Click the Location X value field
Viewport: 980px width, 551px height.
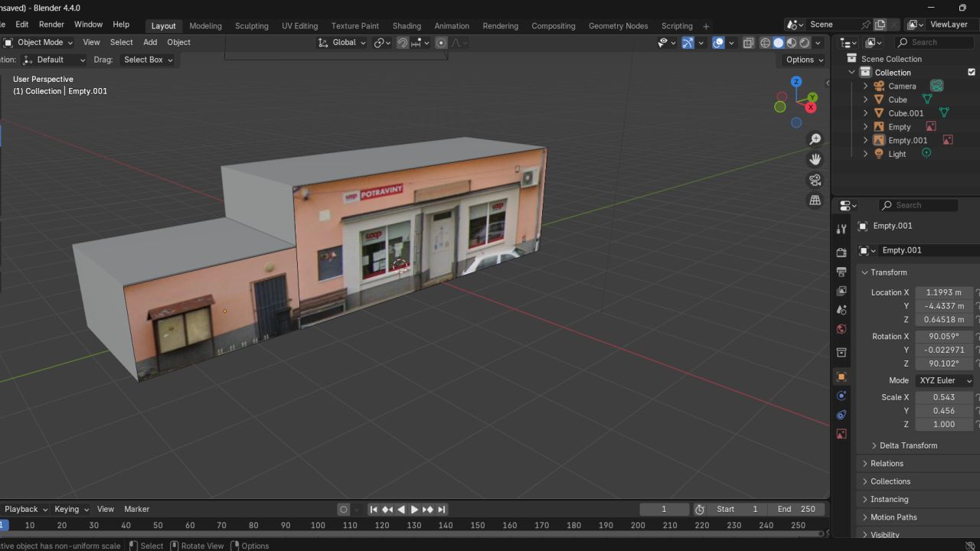pyautogui.click(x=944, y=292)
